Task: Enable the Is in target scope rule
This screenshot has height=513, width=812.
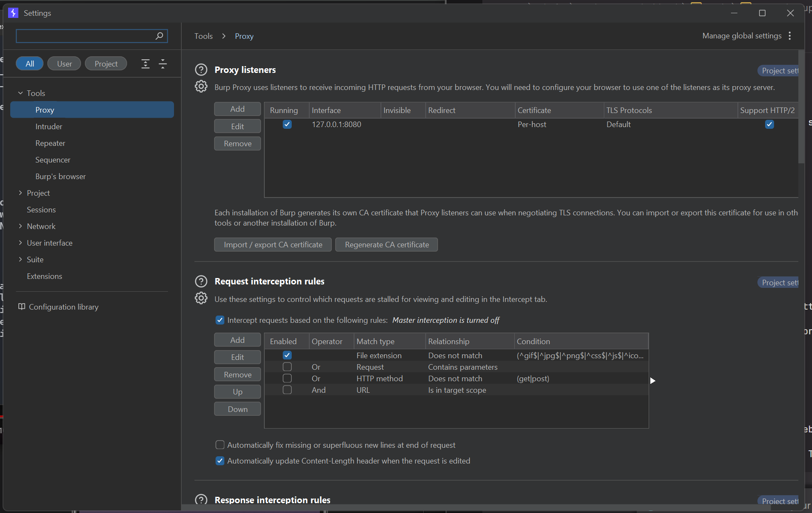Action: click(x=287, y=390)
